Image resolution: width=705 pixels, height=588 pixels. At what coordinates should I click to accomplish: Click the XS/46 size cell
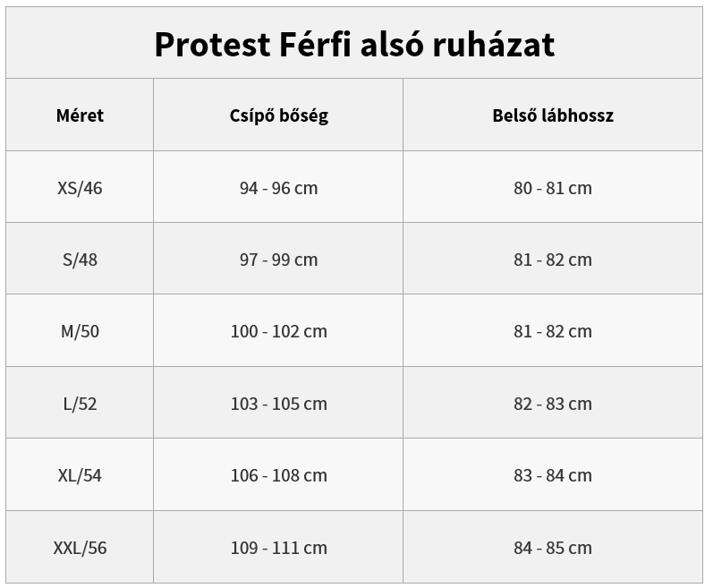80,188
